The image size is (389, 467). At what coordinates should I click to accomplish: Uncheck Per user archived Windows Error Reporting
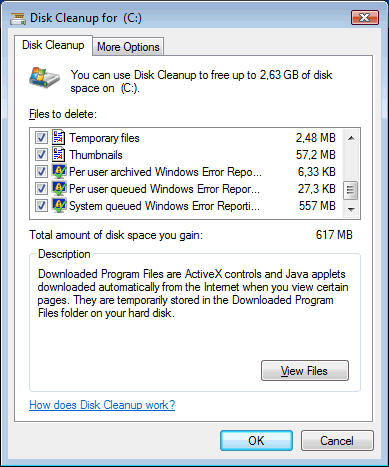point(41,172)
